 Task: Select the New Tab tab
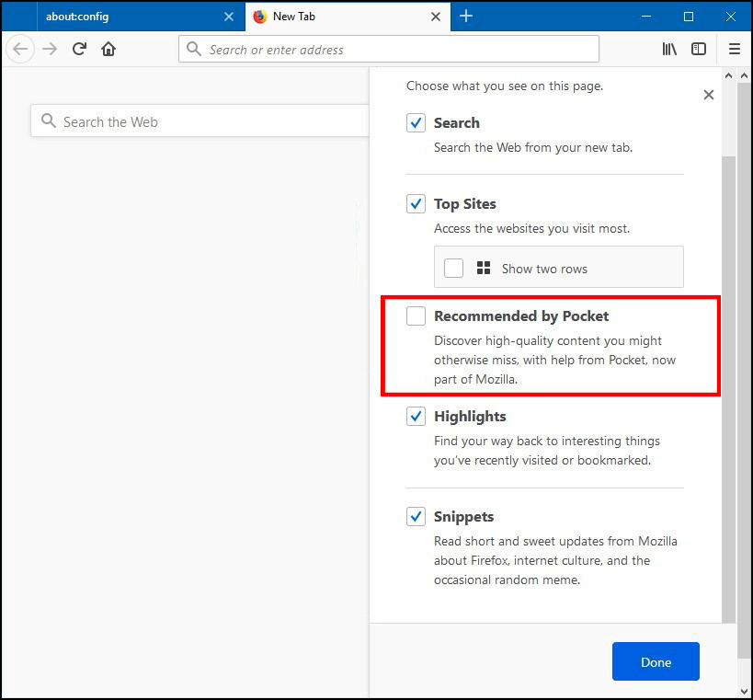click(348, 17)
